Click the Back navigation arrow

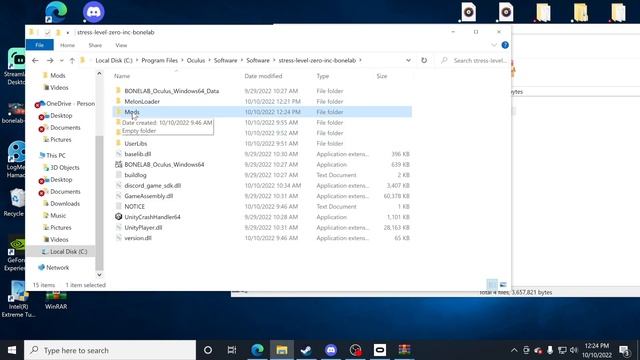coord(35,60)
